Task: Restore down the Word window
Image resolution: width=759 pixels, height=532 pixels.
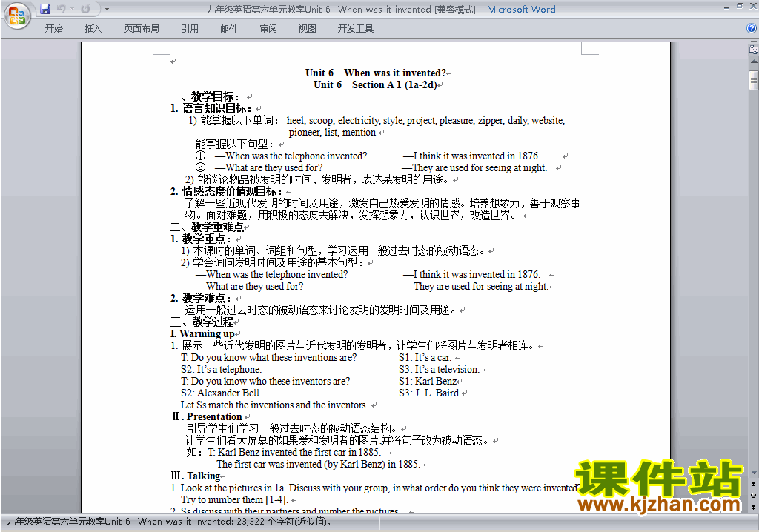Action: click(740, 6)
